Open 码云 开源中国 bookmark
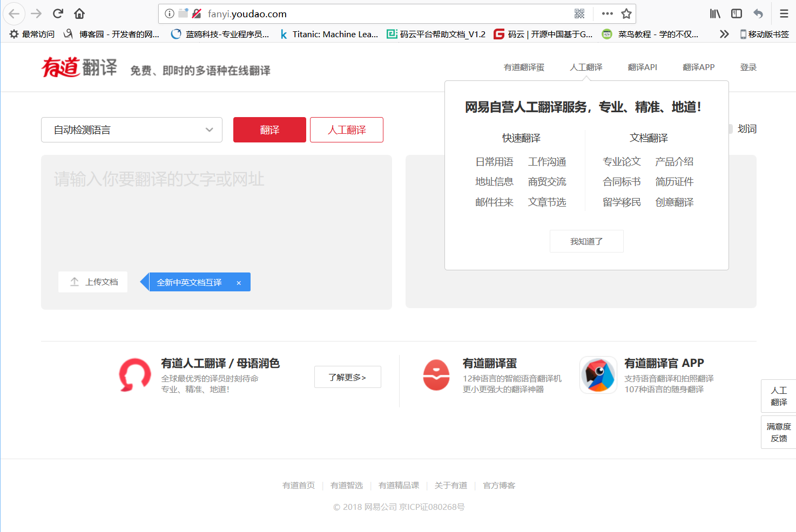Screen dimensions: 796x532 tap(543, 34)
